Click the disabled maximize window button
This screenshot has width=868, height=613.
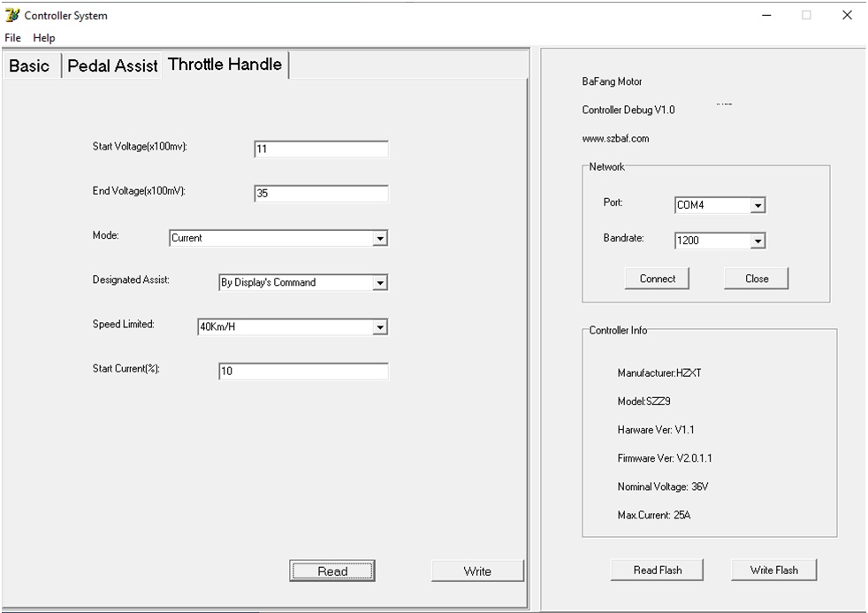[806, 15]
